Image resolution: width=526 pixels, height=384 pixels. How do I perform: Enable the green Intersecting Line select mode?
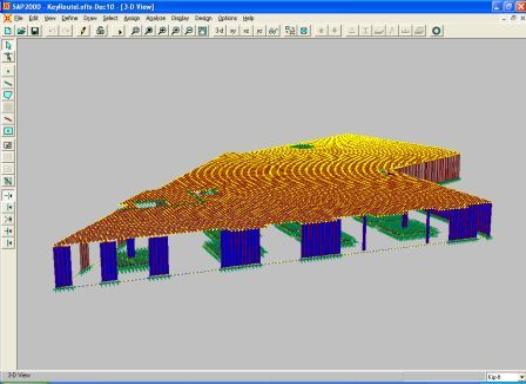coord(8,181)
